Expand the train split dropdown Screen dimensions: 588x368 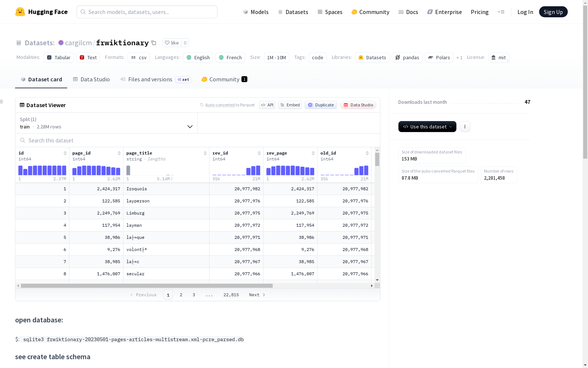click(106, 123)
